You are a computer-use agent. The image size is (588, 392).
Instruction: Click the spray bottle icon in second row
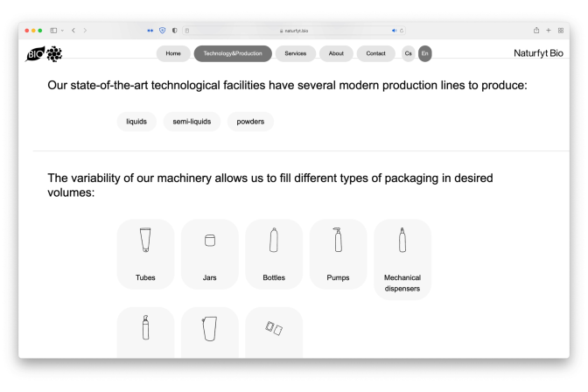[x=145, y=327]
